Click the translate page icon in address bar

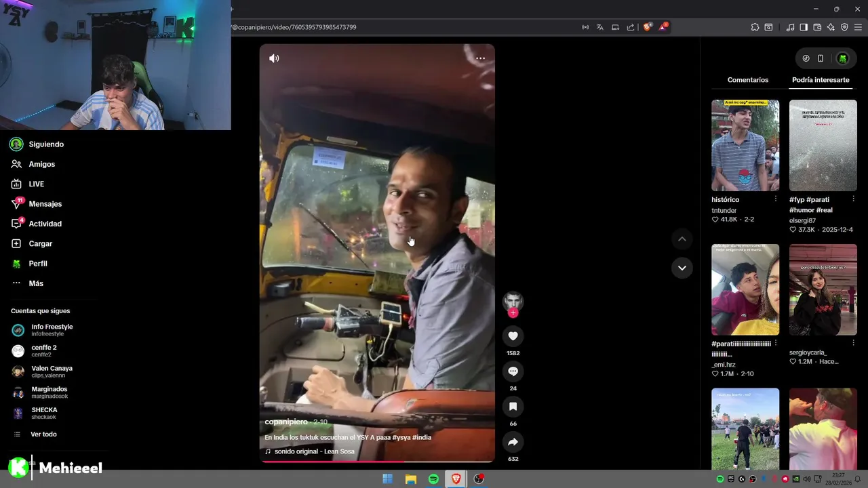coord(600,27)
